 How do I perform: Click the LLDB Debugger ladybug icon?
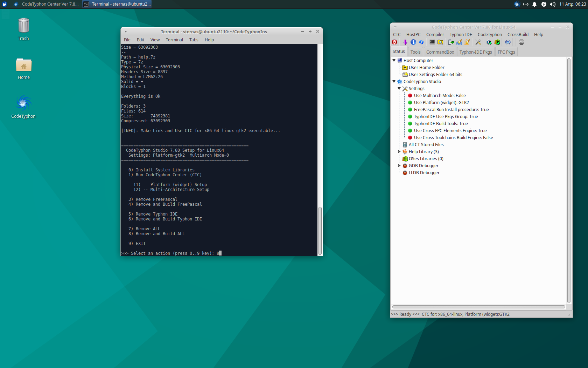point(405,173)
